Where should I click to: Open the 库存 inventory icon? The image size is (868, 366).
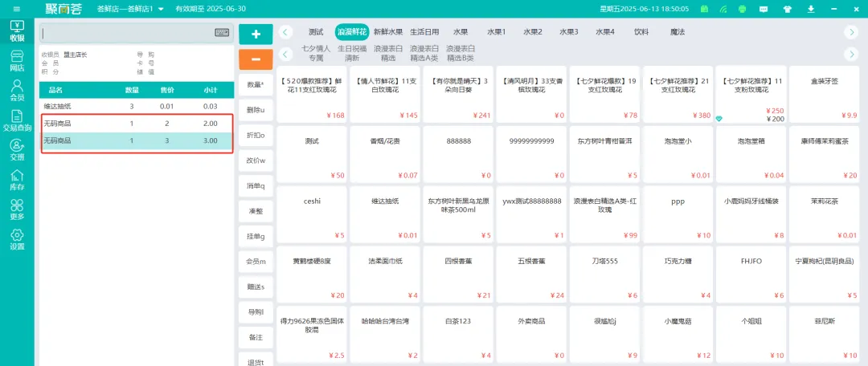[17, 180]
